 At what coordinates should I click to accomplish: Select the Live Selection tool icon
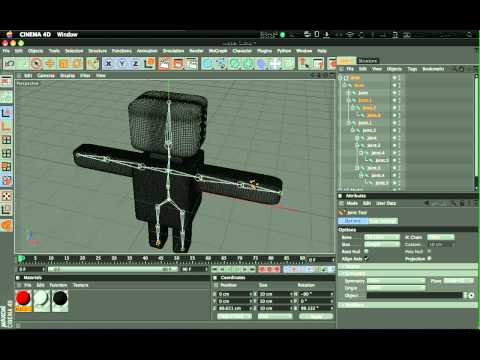[x=36, y=63]
